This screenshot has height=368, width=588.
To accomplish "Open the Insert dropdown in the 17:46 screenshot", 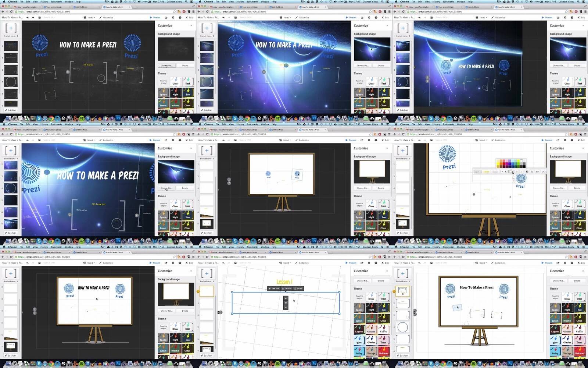I will coord(89,17).
